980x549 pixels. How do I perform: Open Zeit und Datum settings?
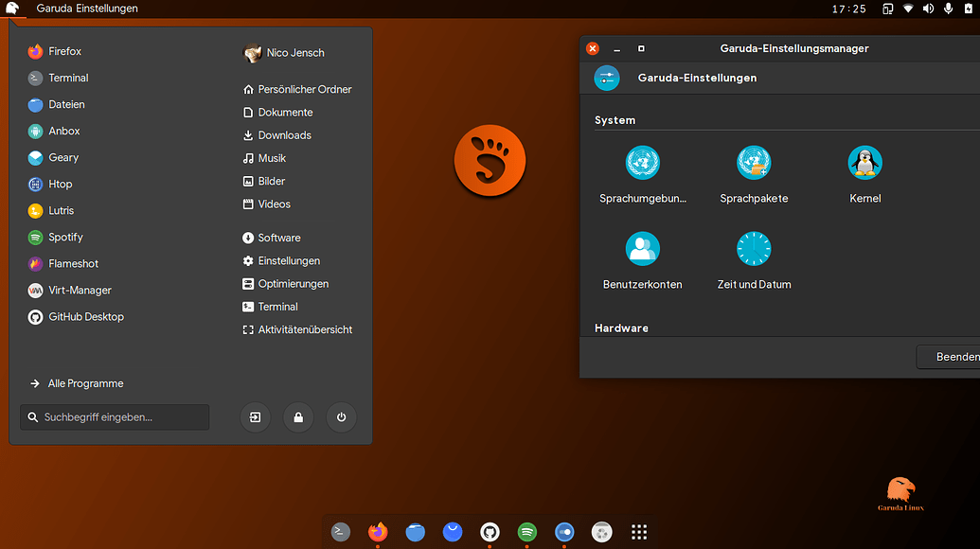754,258
